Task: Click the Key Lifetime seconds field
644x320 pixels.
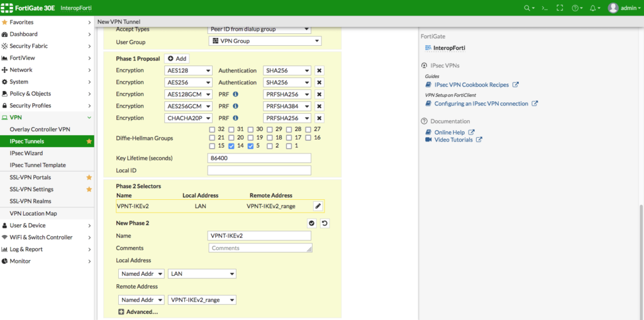Action: coord(260,158)
